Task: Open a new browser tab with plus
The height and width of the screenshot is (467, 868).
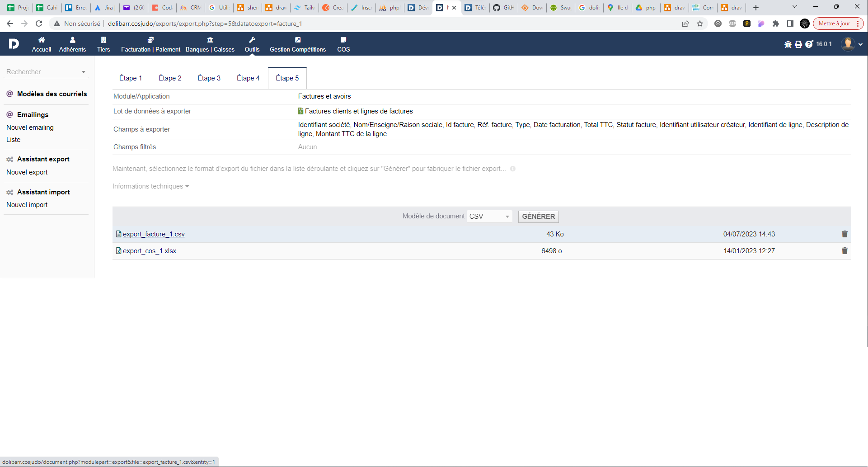Action: tap(756, 8)
